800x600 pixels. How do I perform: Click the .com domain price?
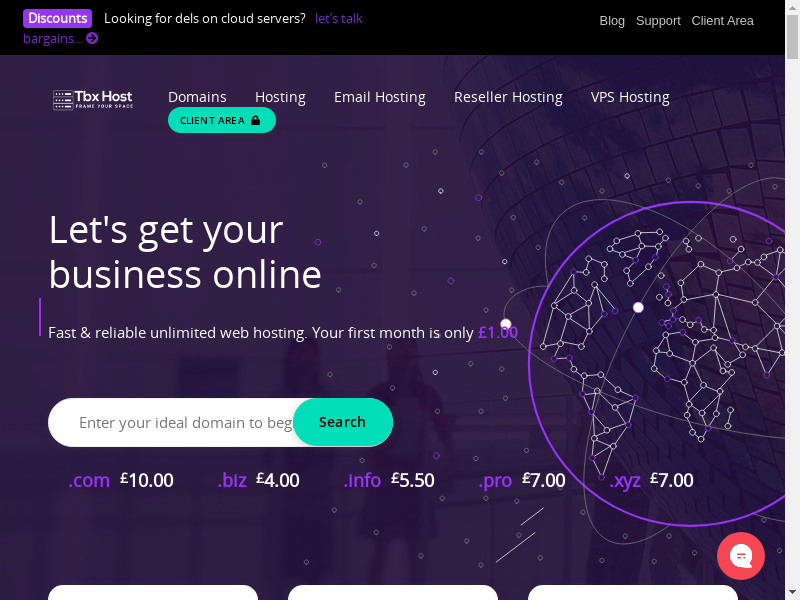[x=121, y=480]
